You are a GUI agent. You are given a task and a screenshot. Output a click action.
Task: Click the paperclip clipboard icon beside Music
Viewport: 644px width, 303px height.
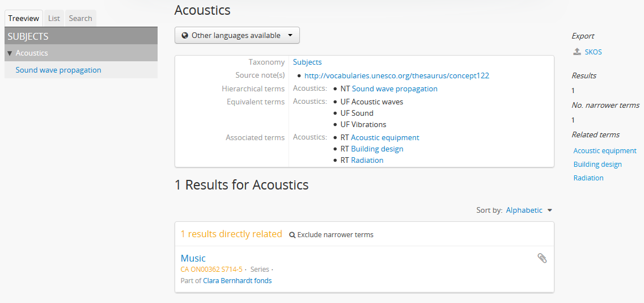[x=542, y=258]
